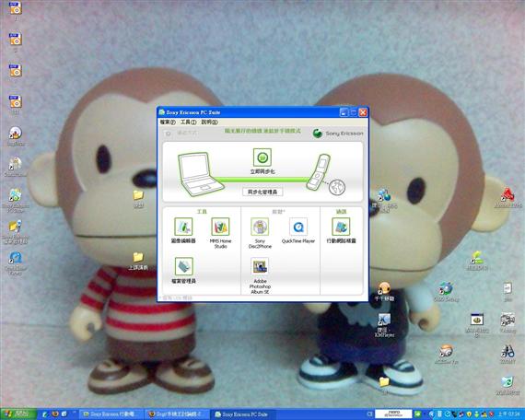
Task: Click the system tray clock
Action: point(508,414)
